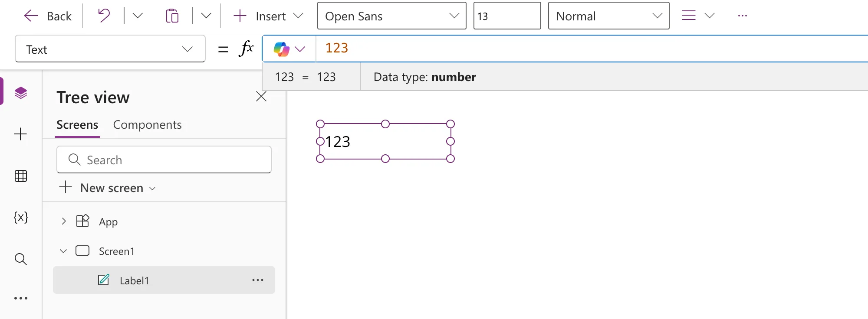Click the 'Data type: number' result text
The image size is (868, 319).
425,77
